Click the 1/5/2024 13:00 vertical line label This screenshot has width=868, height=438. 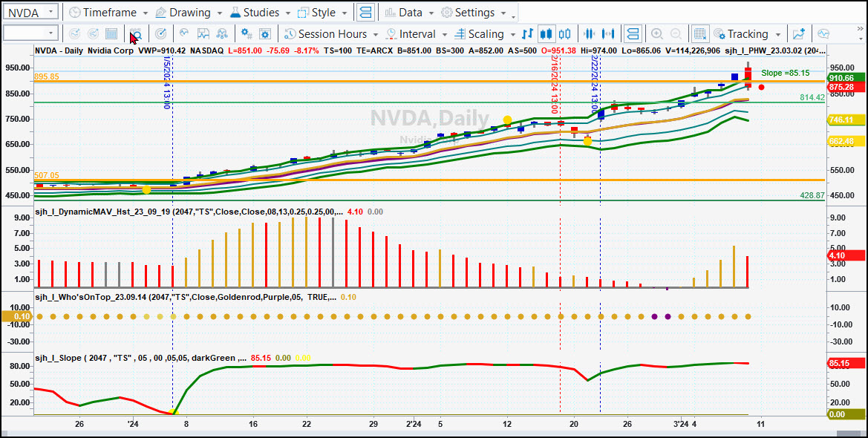(166, 82)
